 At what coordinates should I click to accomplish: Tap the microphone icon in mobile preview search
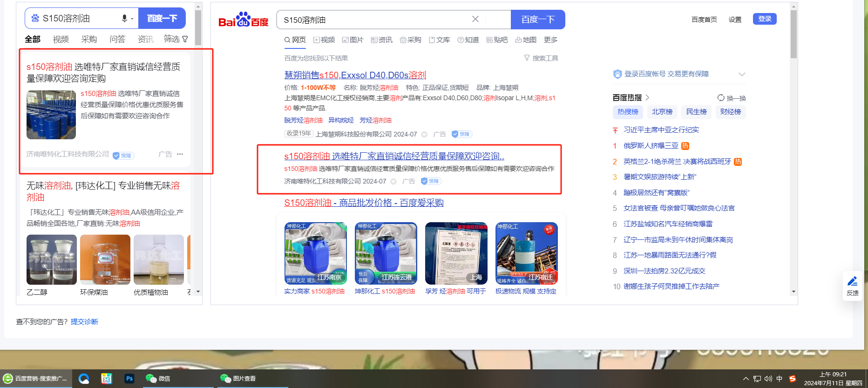point(124,18)
